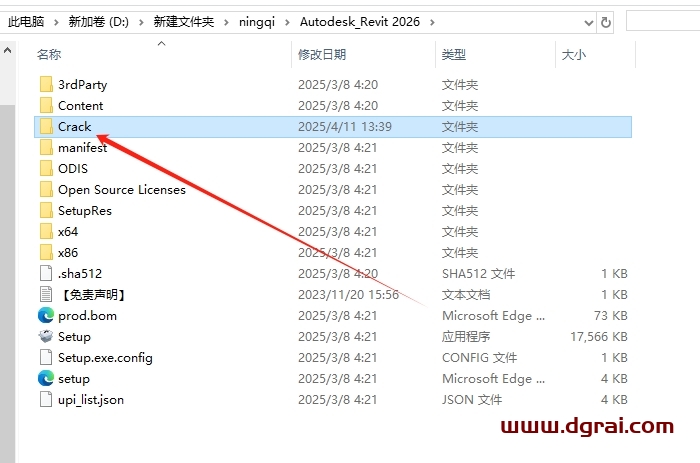Select the Crack folder name
The height and width of the screenshot is (463, 700).
coord(75,126)
